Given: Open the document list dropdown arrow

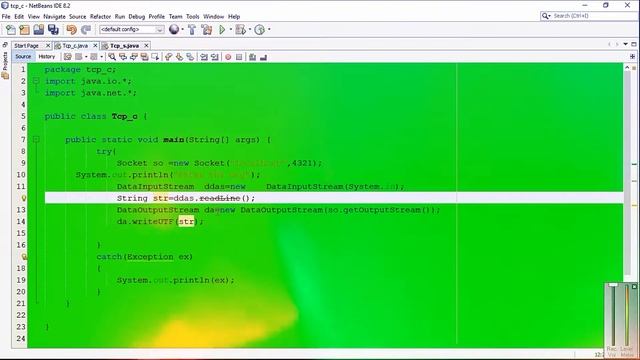Looking at the screenshot, I should click(x=625, y=44).
